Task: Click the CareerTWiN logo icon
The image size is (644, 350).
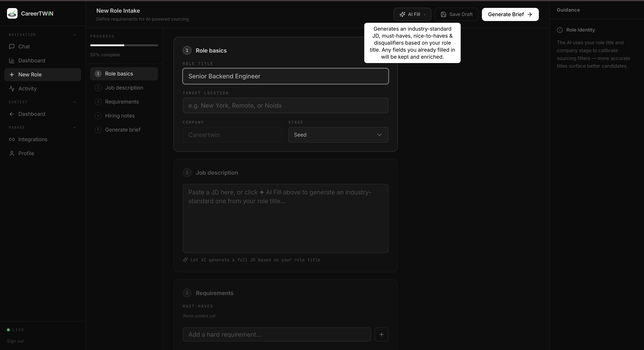Action: (12, 14)
